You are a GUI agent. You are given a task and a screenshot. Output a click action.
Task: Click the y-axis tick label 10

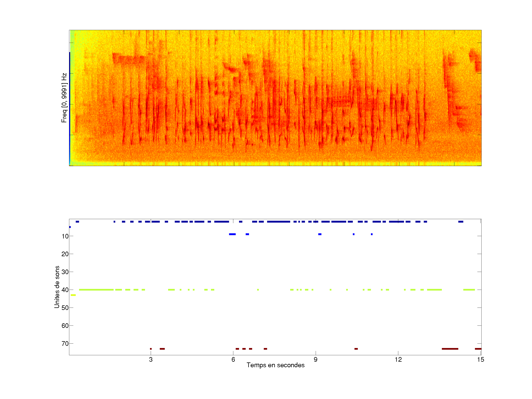click(x=65, y=236)
